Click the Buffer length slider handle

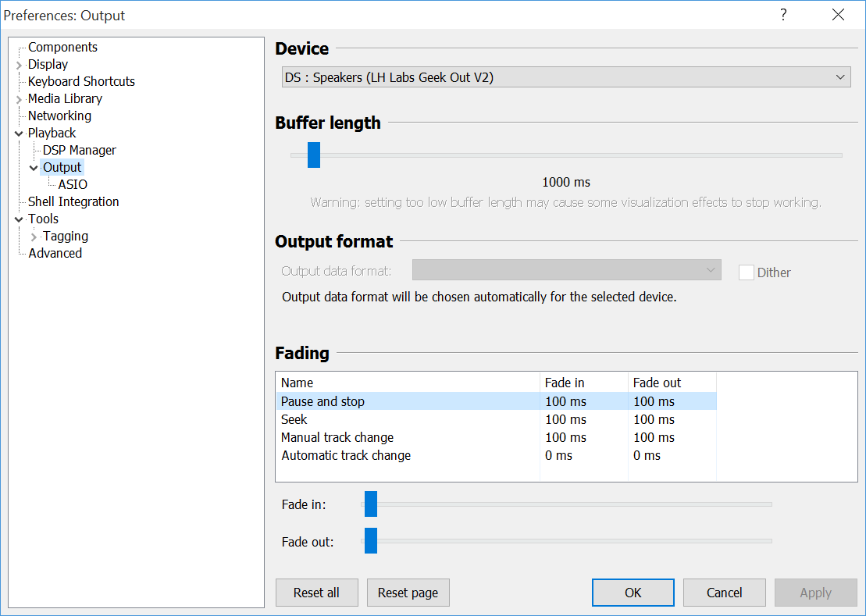(313, 155)
